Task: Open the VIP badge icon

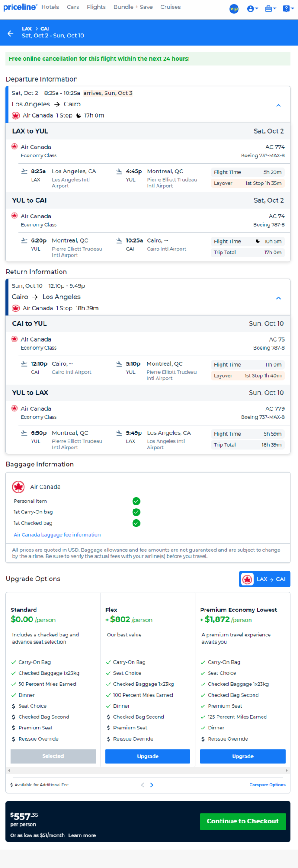Action: pos(234,8)
